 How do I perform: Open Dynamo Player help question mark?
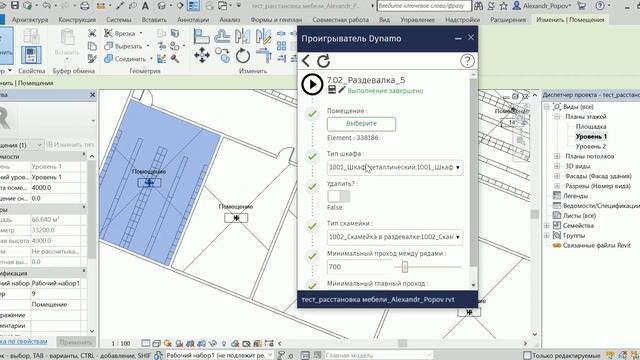467,61
